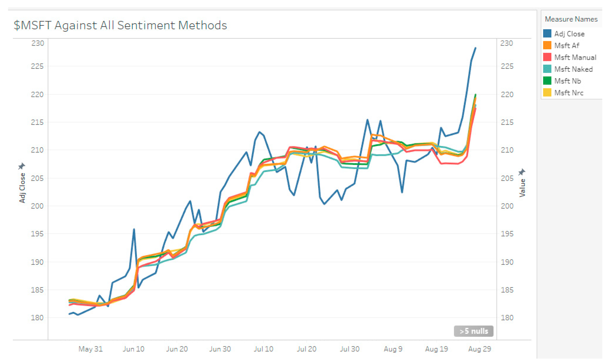Highlight the Msft Naked legend label

coord(573,69)
